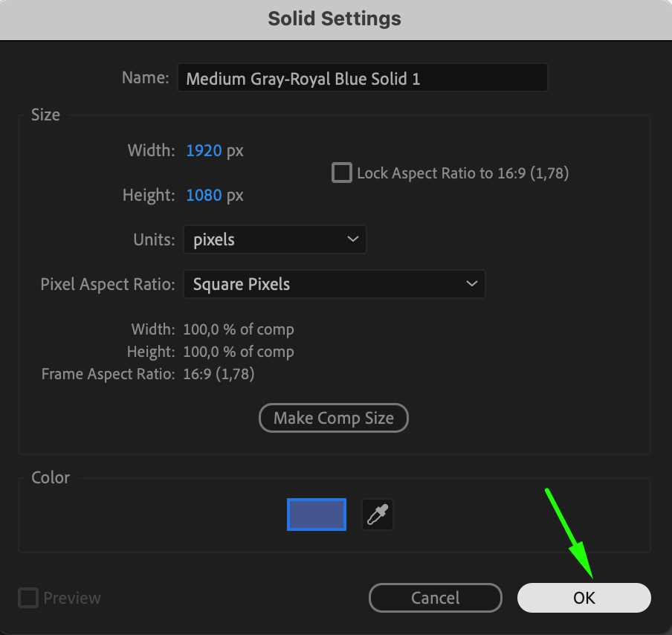Click the "Pixel Aspect Ratio:" label
Image resolution: width=672 pixels, height=635 pixels.
point(108,284)
